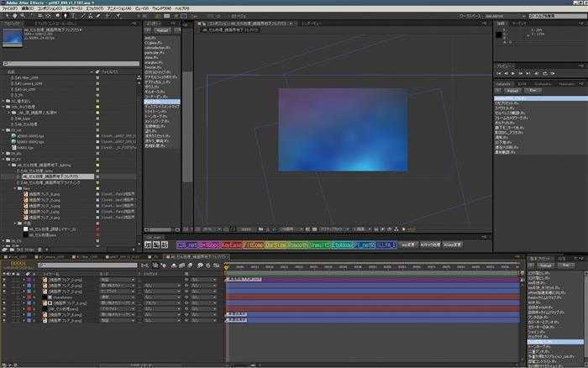Toggle loop option in Preview panel
This screenshot has height=368, width=588.
pos(545,74)
